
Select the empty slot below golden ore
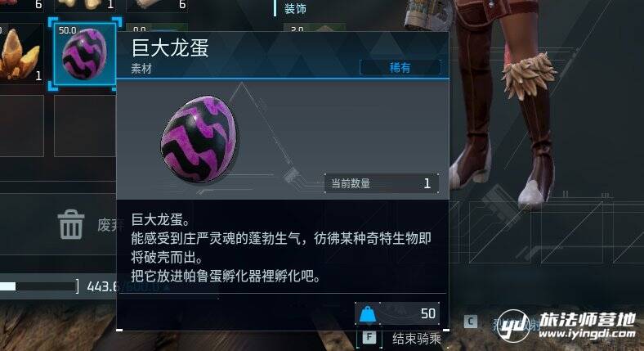[21, 126]
